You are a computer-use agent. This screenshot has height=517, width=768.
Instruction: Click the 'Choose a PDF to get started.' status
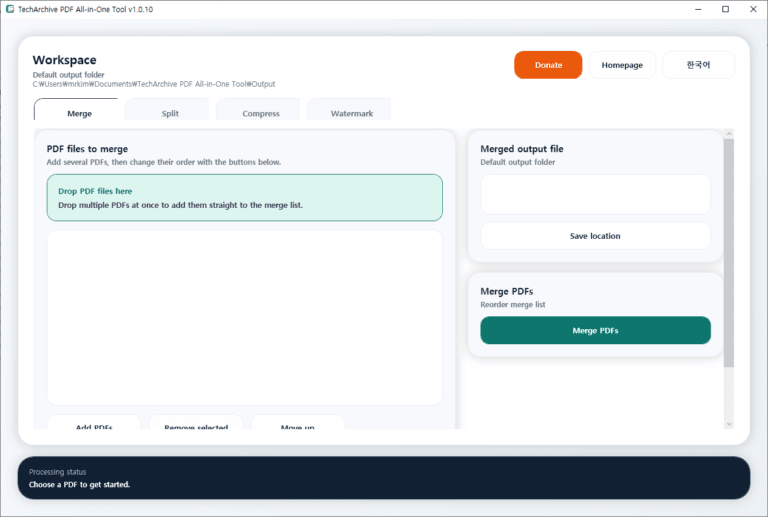(79, 485)
